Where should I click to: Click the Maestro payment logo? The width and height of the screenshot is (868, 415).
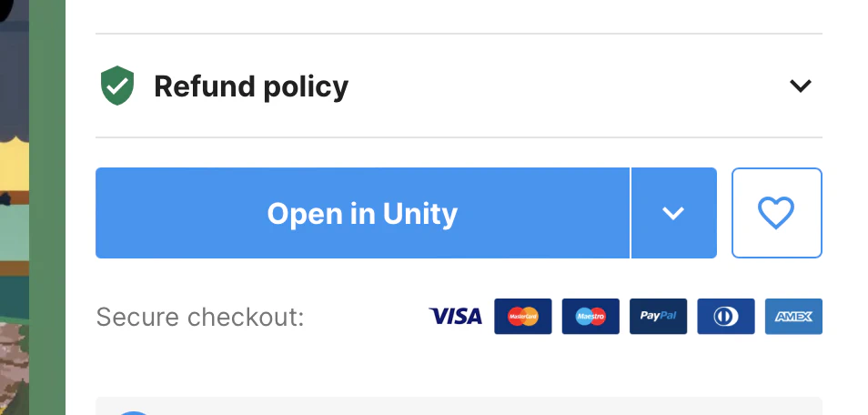590,317
